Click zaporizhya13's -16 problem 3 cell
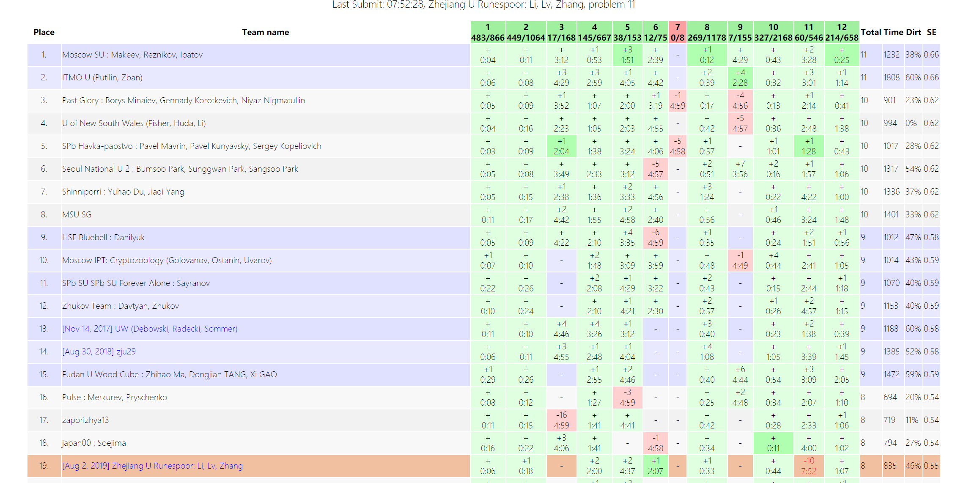Image resolution: width=980 pixels, height=483 pixels. [x=561, y=420]
